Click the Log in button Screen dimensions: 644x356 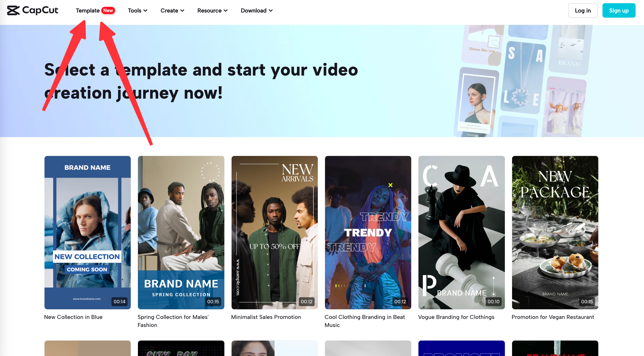coord(582,10)
